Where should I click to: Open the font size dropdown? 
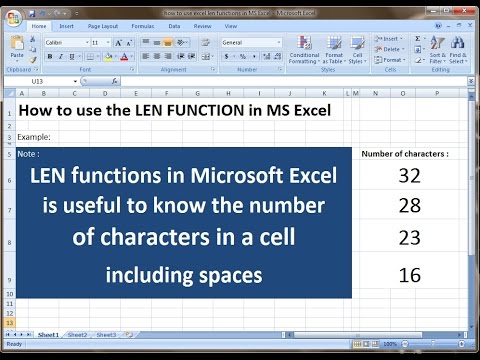tap(108, 43)
